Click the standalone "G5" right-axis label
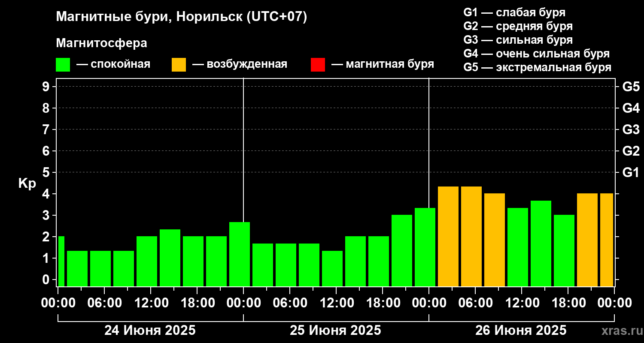The width and height of the screenshot is (644, 343). click(631, 87)
